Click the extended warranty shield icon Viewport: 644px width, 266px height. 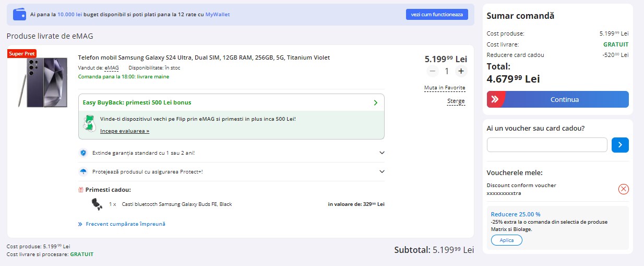[83, 153]
